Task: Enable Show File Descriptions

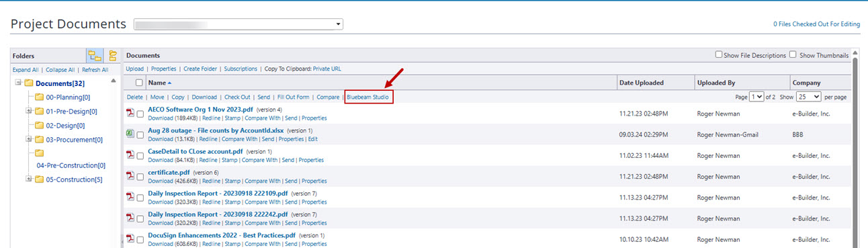Action: (719, 55)
